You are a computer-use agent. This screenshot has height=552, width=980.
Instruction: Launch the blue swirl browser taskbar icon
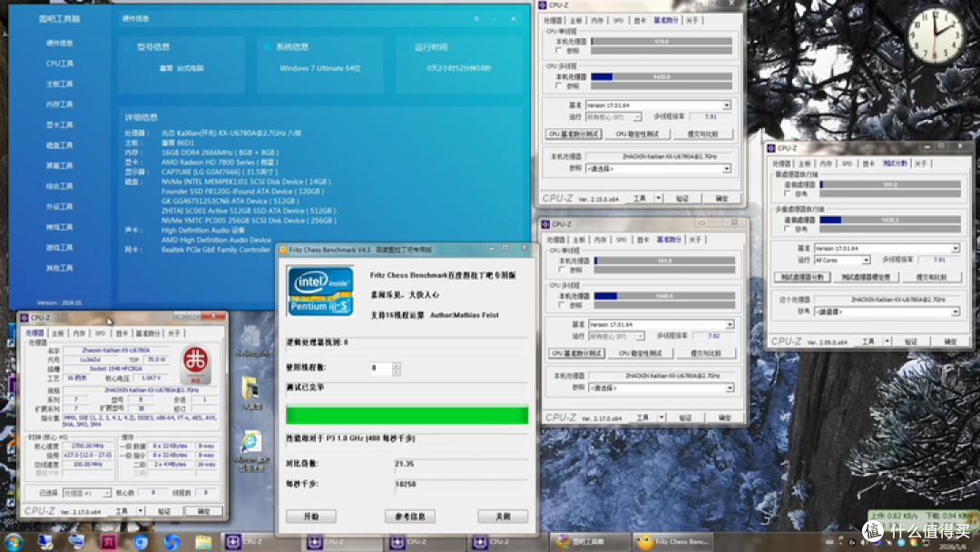(171, 541)
